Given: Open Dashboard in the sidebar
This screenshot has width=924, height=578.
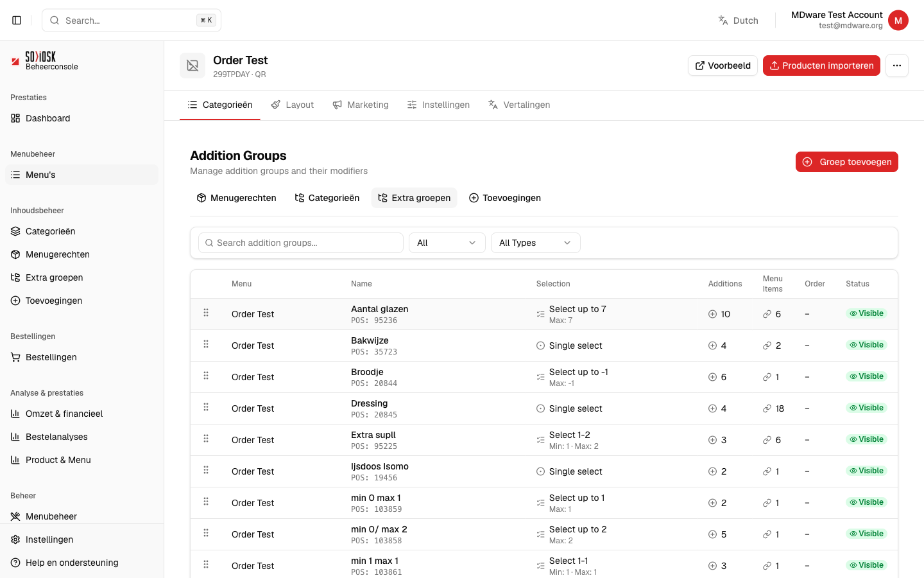Looking at the screenshot, I should [81, 118].
